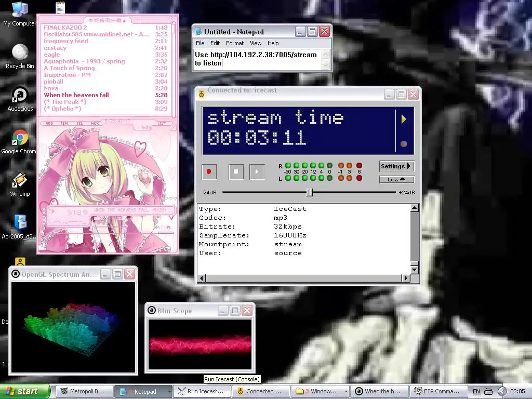
Task: Open the playlist REM menu
Action: pos(64,124)
